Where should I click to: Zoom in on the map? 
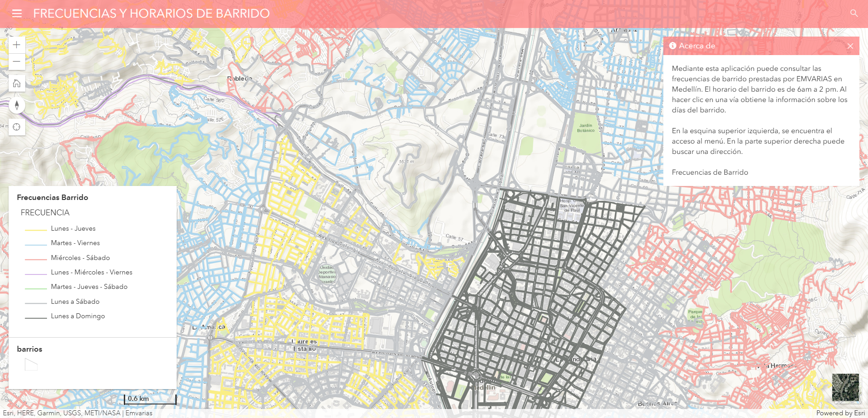tap(17, 45)
